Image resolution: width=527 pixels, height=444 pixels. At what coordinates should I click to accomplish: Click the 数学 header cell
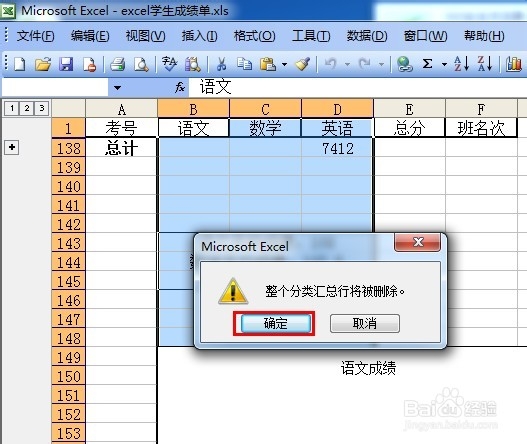(265, 128)
